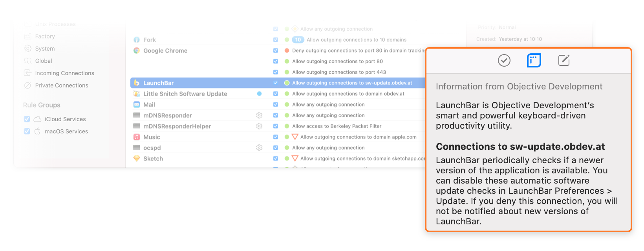Select the sketchapp.com domain rule text
The image size is (644, 251).
pyautogui.click(x=363, y=158)
